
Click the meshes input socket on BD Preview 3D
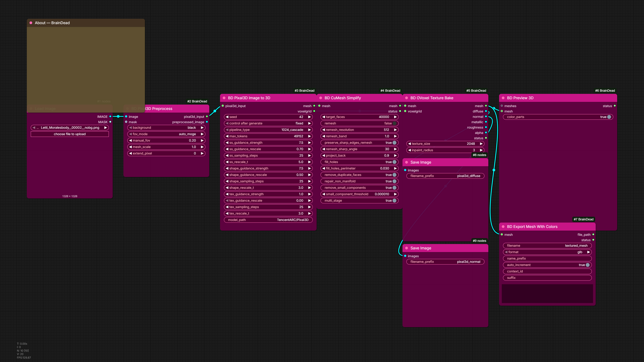click(x=502, y=106)
